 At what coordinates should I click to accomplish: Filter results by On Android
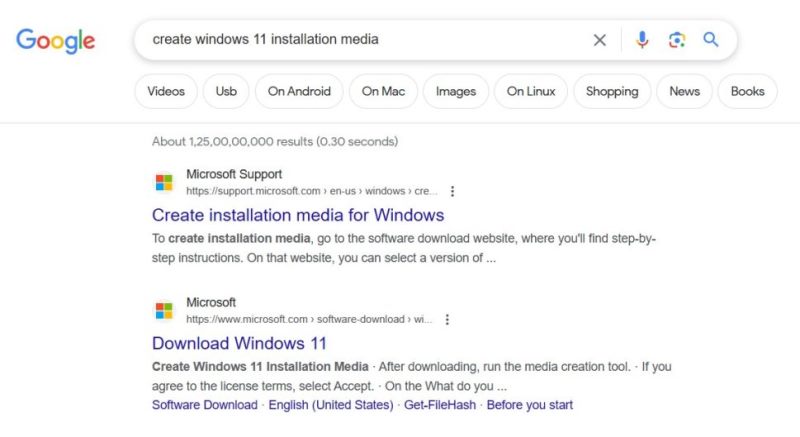point(299,91)
